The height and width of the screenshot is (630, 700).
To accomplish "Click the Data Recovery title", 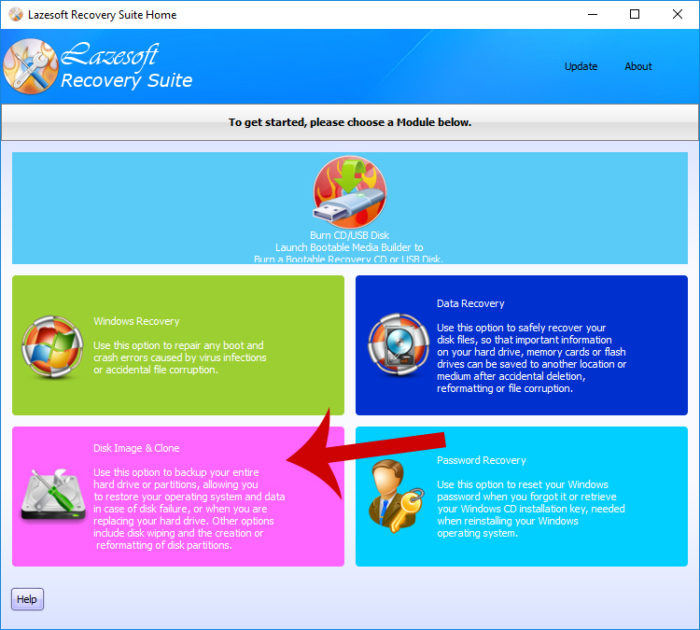I will point(471,304).
